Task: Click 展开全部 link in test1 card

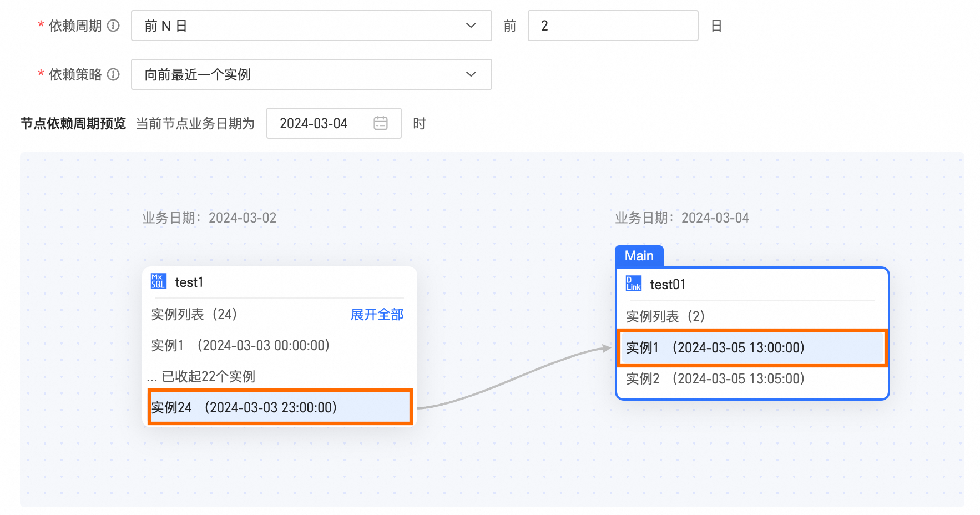Action: tap(377, 315)
